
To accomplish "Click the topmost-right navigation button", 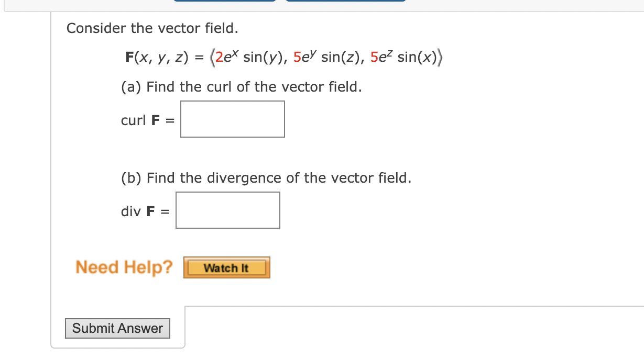I will [x=345, y=2].
